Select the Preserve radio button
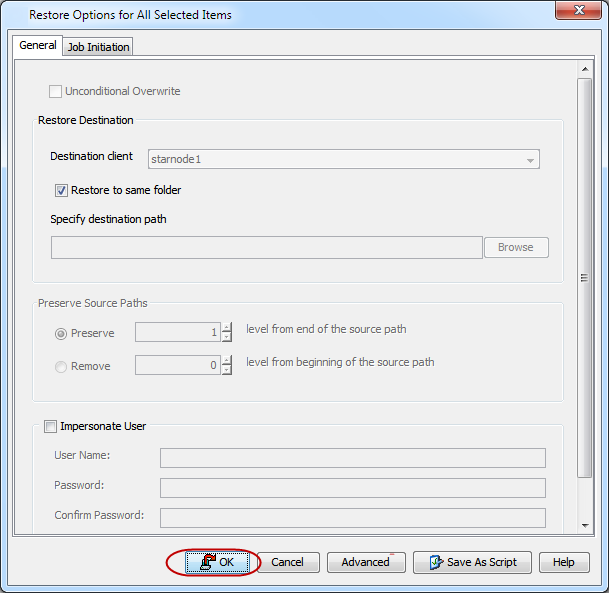Image resolution: width=609 pixels, height=593 pixels. tap(61, 334)
